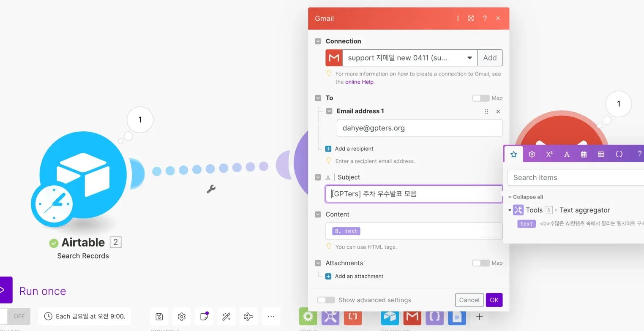Toggle the Attachments section checkbox

(318, 263)
